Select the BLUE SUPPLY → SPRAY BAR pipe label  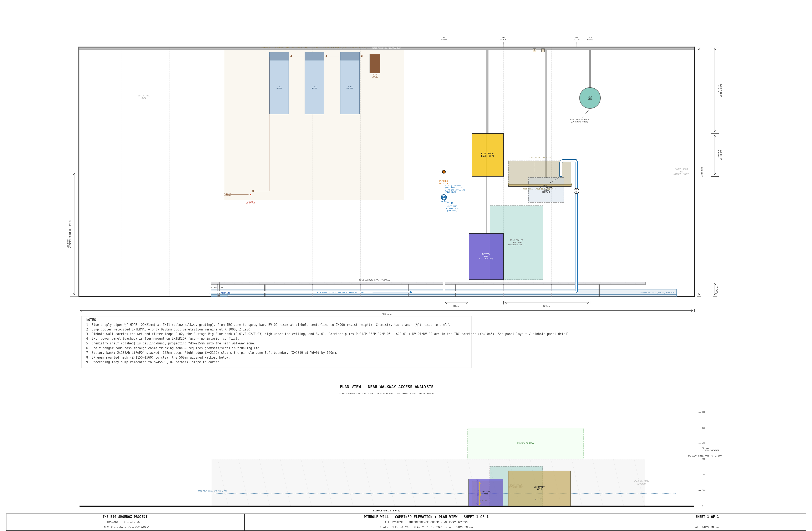340,292
